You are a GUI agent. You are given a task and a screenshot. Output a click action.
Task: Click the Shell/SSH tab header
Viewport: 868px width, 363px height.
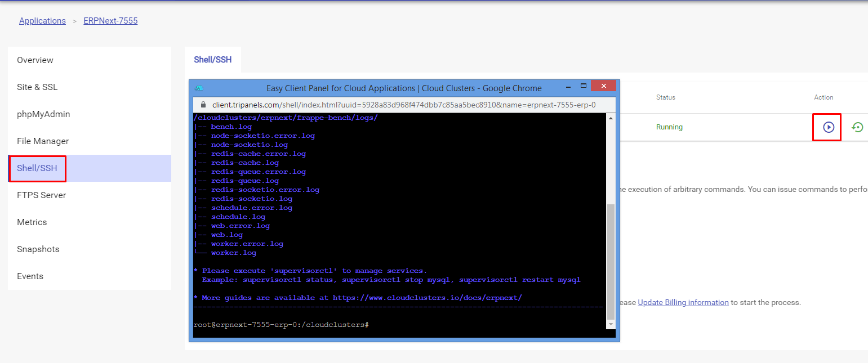coord(213,60)
